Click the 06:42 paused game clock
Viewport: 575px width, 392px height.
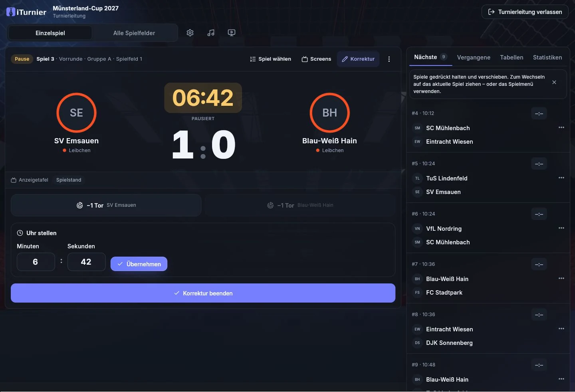coord(203,98)
